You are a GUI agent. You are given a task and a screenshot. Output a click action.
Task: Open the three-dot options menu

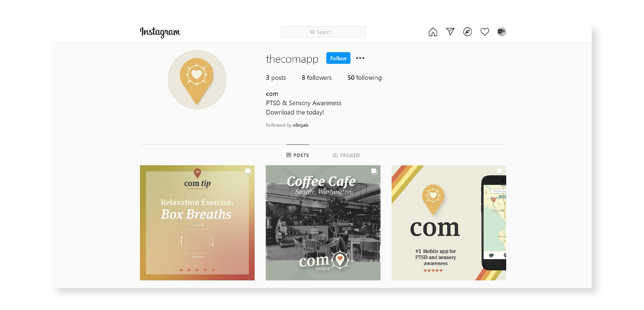pos(360,58)
